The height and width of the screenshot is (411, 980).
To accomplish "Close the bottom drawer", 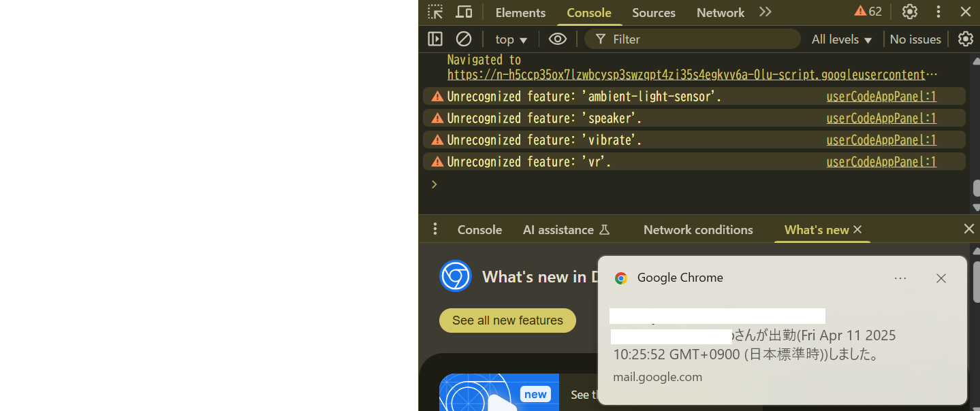I will click(968, 229).
